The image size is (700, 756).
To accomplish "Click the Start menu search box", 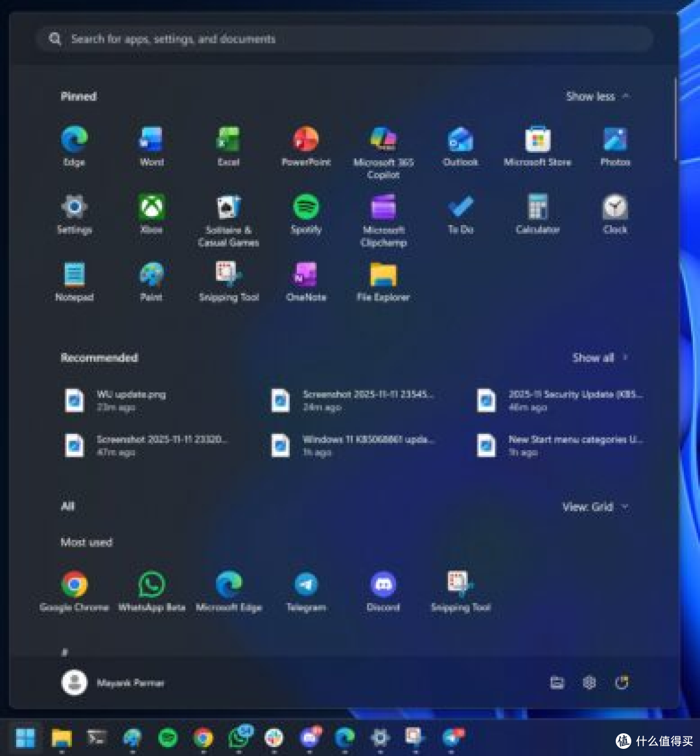I will pos(344,38).
